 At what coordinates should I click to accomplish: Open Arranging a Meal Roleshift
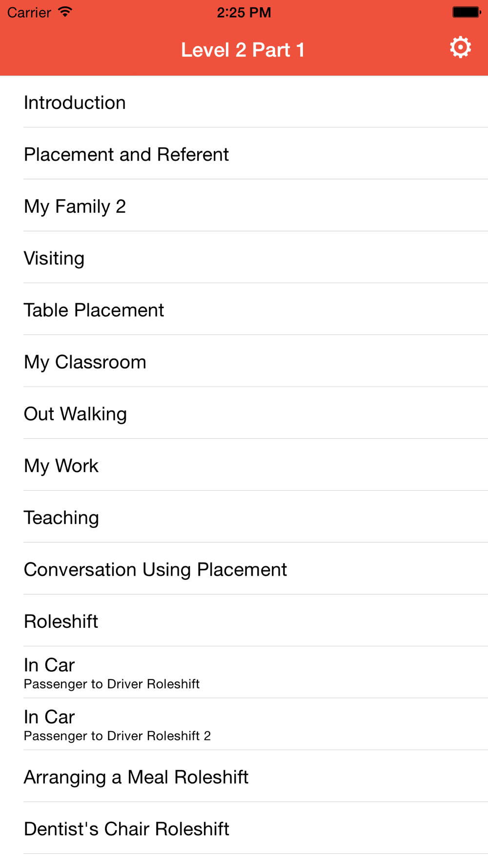click(x=244, y=776)
